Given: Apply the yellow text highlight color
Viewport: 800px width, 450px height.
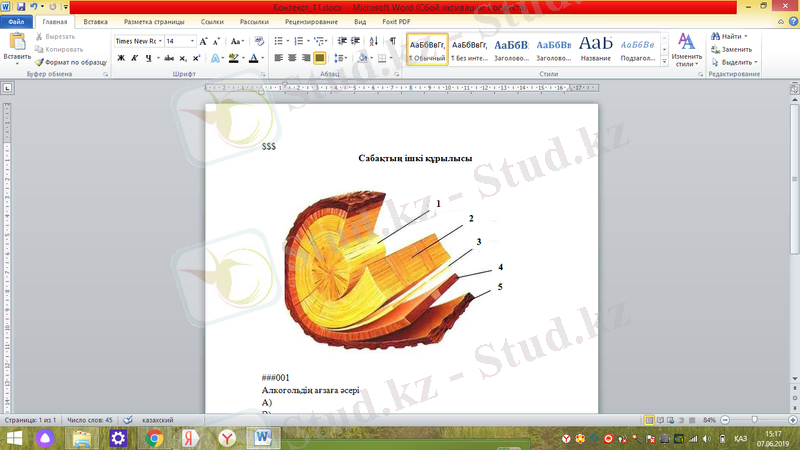Looking at the screenshot, I should (234, 58).
